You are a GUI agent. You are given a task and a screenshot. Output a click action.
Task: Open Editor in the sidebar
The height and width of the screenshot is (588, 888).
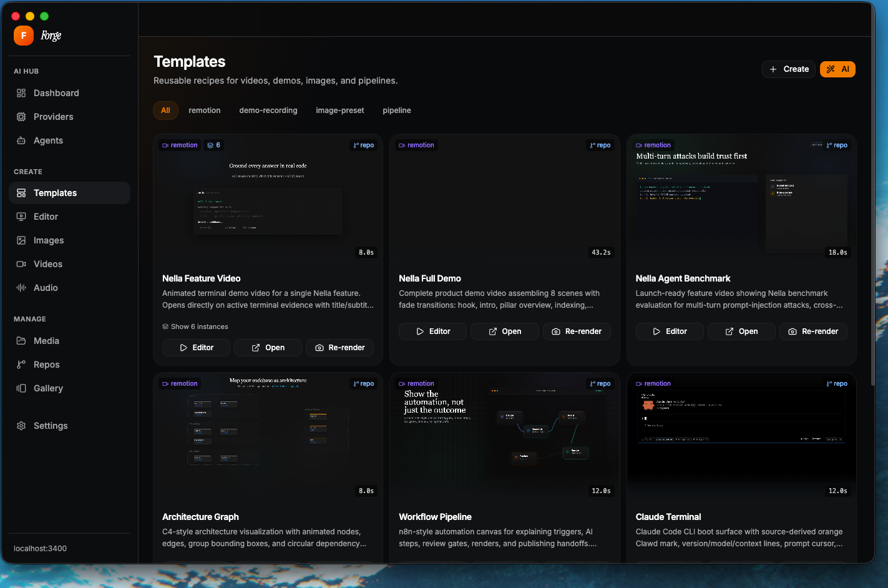coord(69,217)
